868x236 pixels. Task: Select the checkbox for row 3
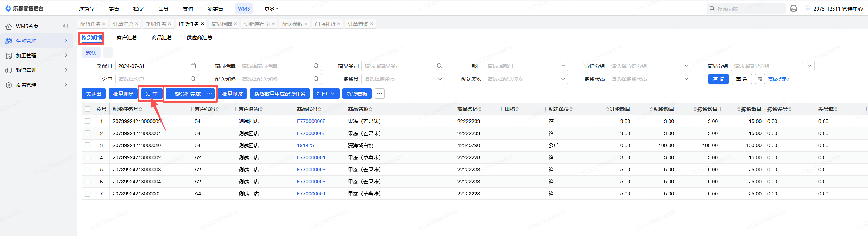pyautogui.click(x=88, y=145)
